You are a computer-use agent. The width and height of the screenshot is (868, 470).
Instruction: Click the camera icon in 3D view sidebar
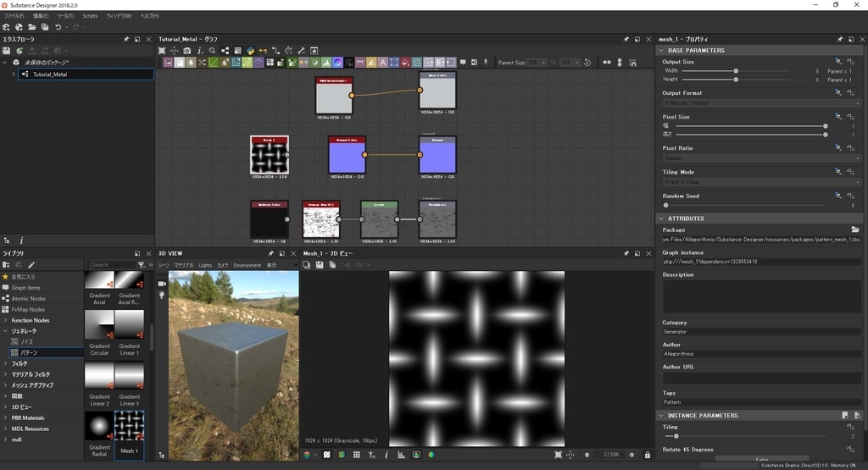[162, 284]
